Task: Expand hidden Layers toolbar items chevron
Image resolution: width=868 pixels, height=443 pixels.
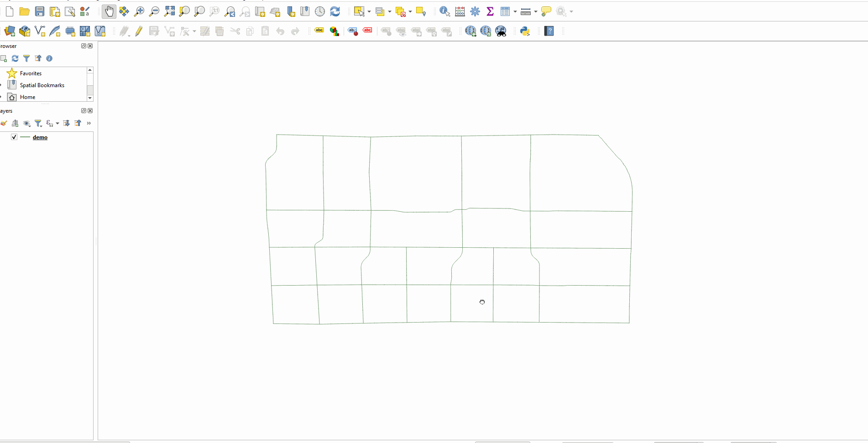Action: point(89,123)
